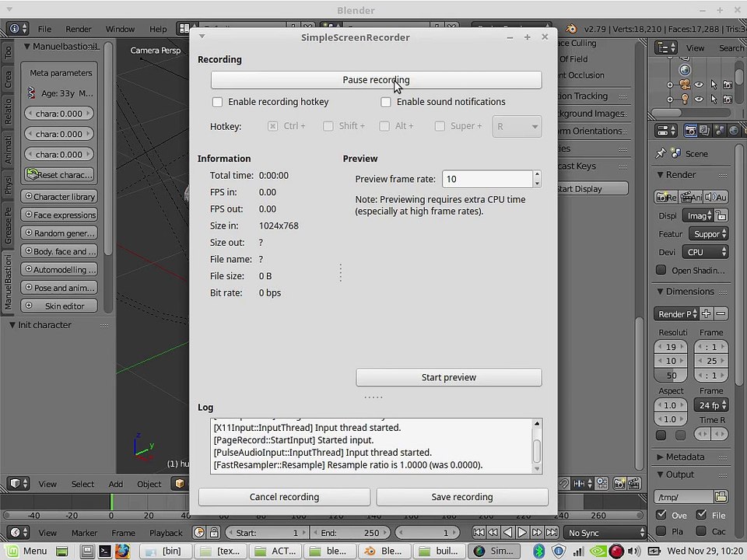Select the World properties tab icon

pyautogui.click(x=734, y=131)
